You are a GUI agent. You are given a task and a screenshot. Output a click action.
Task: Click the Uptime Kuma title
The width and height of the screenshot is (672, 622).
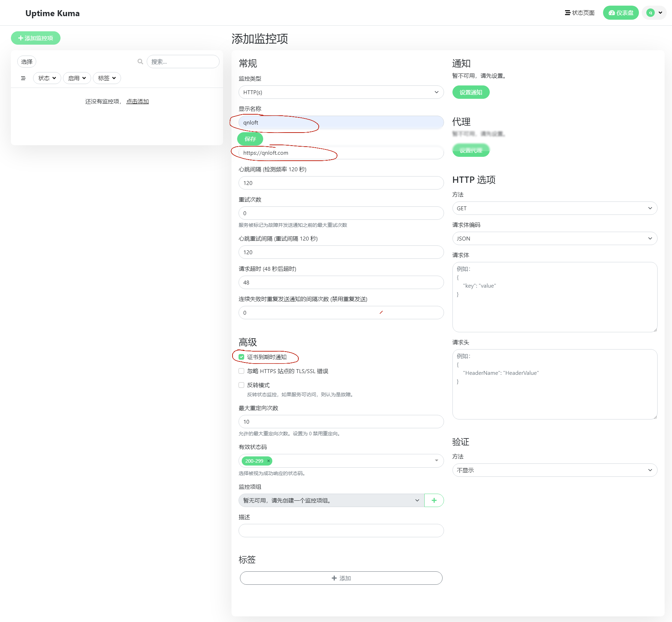pos(52,13)
